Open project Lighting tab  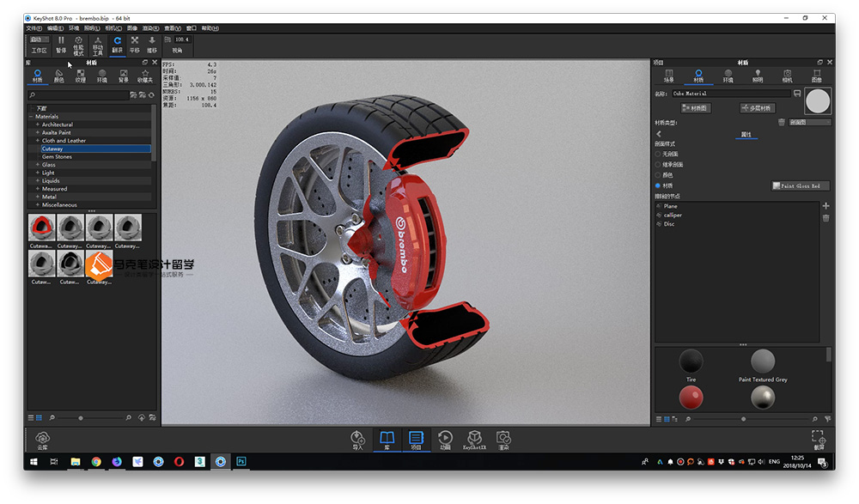[x=758, y=76]
